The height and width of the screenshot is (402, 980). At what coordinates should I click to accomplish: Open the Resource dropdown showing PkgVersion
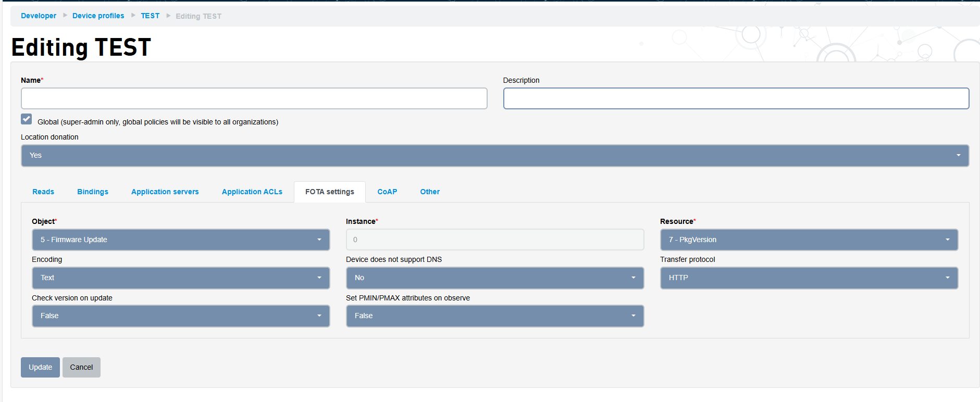pos(809,240)
